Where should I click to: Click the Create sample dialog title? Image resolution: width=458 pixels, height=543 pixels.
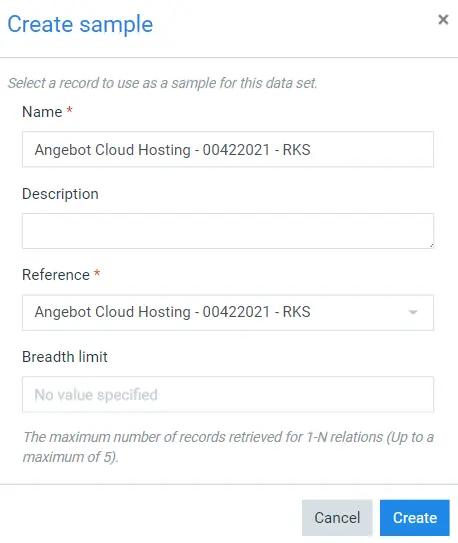[x=80, y=25]
